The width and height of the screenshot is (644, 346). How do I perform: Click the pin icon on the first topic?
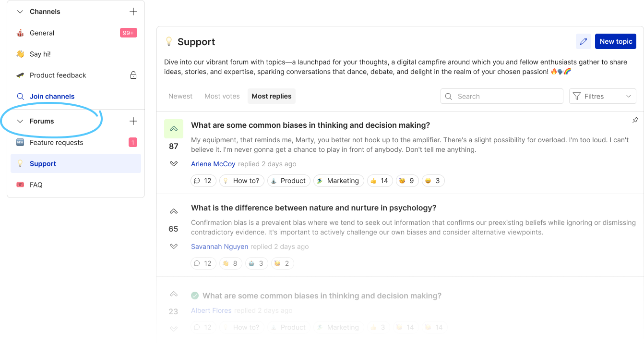(635, 120)
